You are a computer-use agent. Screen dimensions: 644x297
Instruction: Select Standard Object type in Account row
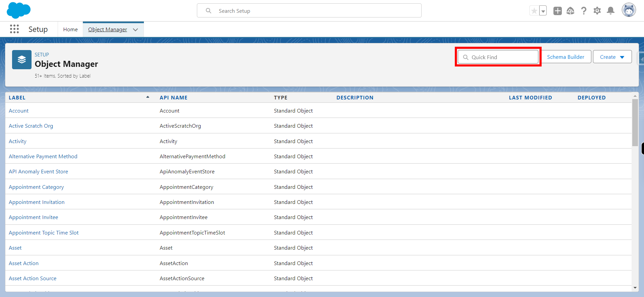tap(293, 111)
